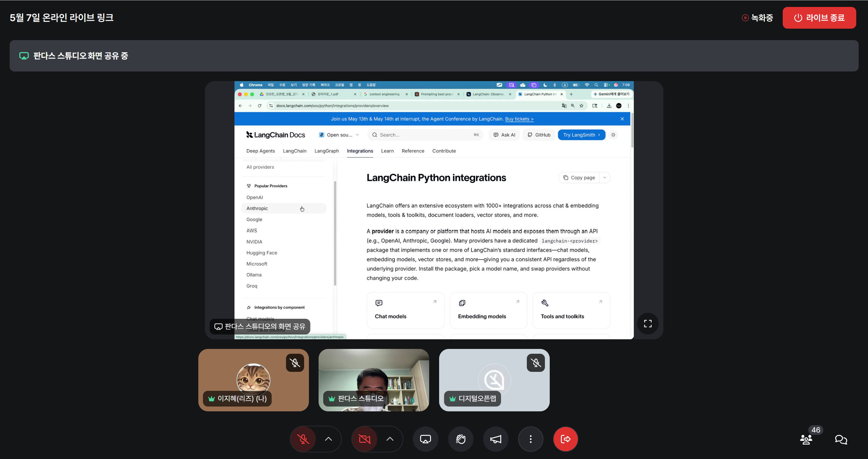Image resolution: width=868 pixels, height=459 pixels.
Task: Open Spotlight search in the macOS menu bar
Action: pyautogui.click(x=596, y=85)
